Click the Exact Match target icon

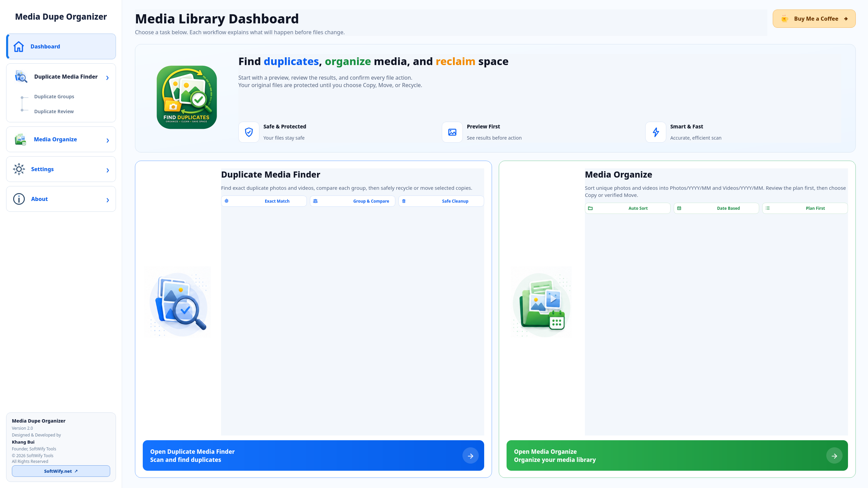tap(226, 201)
